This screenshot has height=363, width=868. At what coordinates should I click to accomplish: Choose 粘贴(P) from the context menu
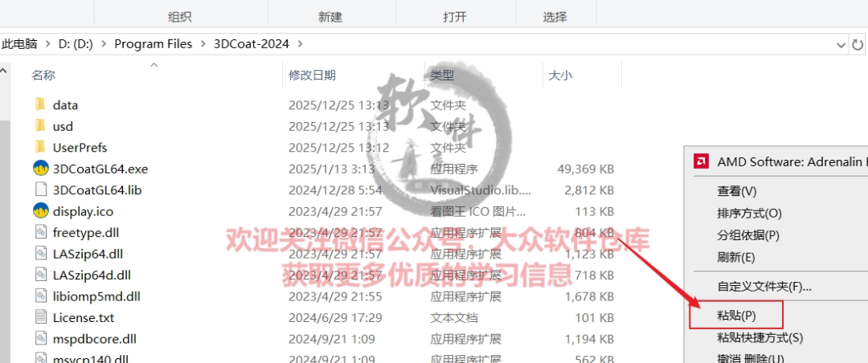pos(737,316)
